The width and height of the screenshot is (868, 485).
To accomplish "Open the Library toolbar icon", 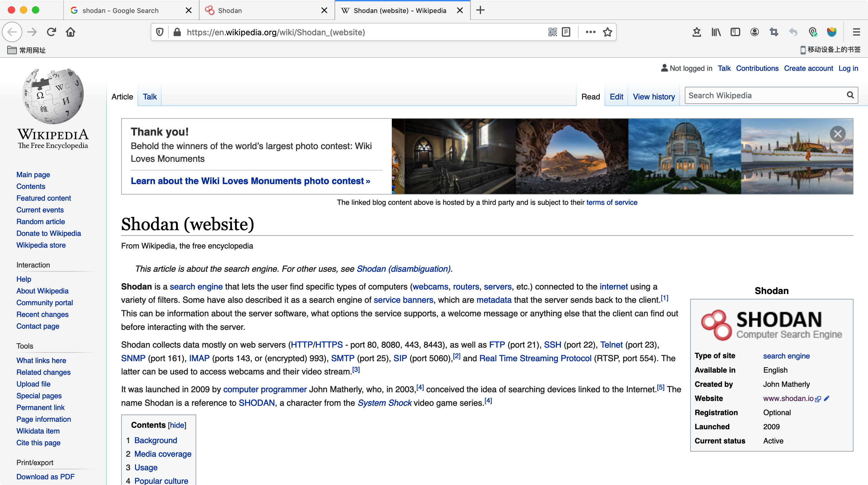I will (716, 32).
